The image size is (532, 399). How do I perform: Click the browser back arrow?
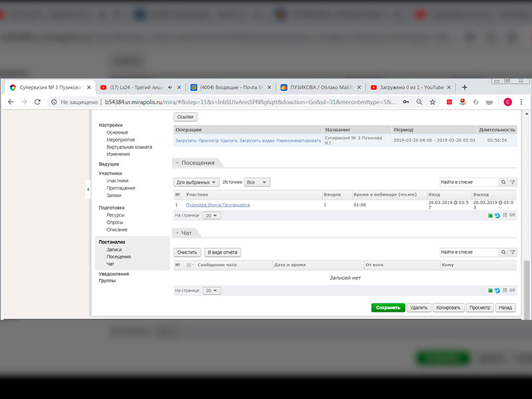pyautogui.click(x=11, y=102)
